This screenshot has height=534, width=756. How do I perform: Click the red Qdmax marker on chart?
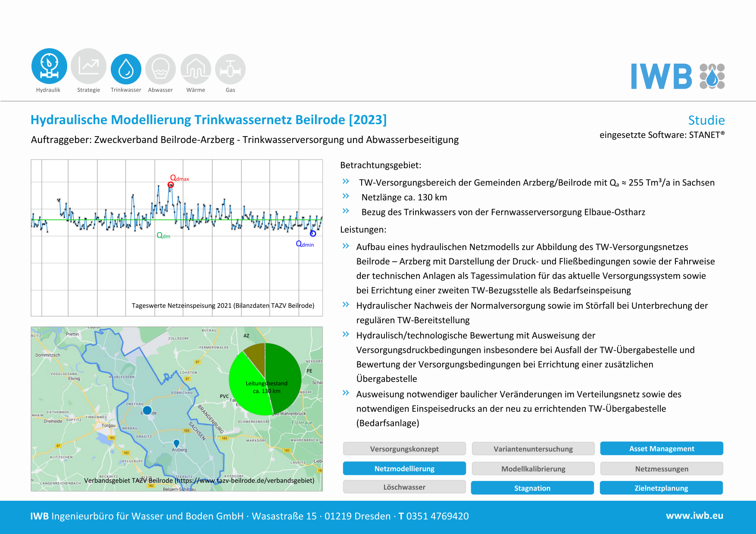[x=171, y=185]
